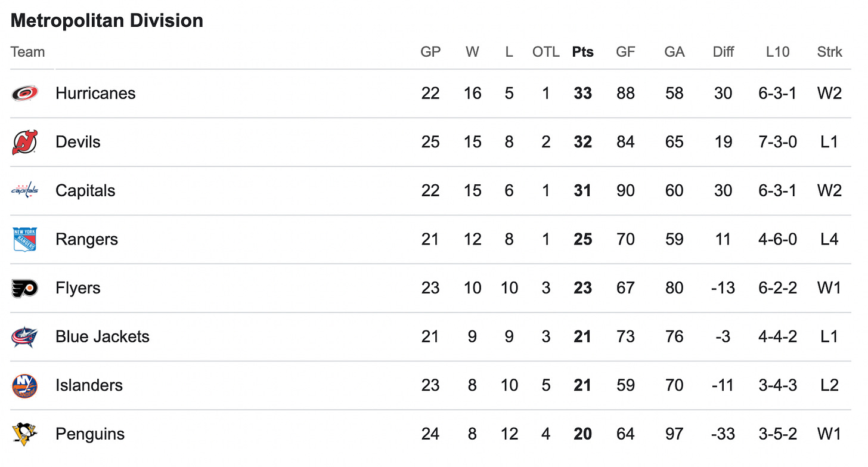
Task: Click the Hurricanes team logo
Action: click(x=24, y=93)
